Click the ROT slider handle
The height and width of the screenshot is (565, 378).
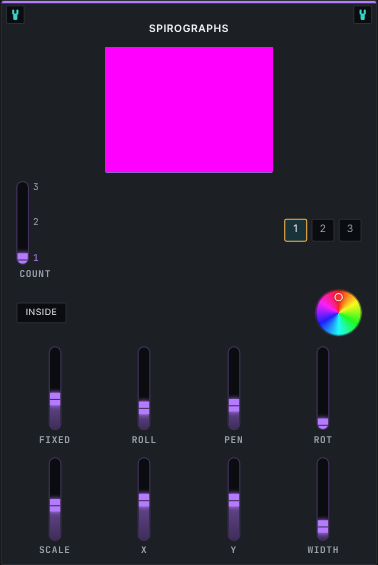(x=323, y=422)
